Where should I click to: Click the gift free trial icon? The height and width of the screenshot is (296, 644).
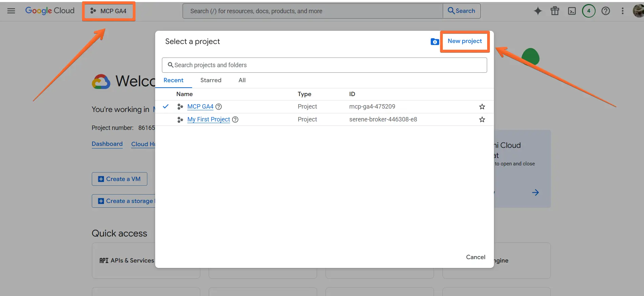pos(555,11)
